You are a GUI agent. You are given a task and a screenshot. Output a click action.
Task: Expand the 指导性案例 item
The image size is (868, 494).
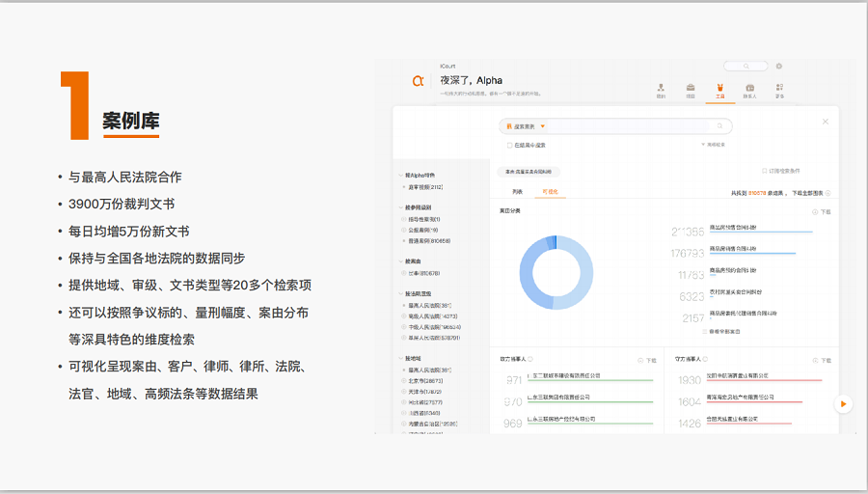click(404, 219)
